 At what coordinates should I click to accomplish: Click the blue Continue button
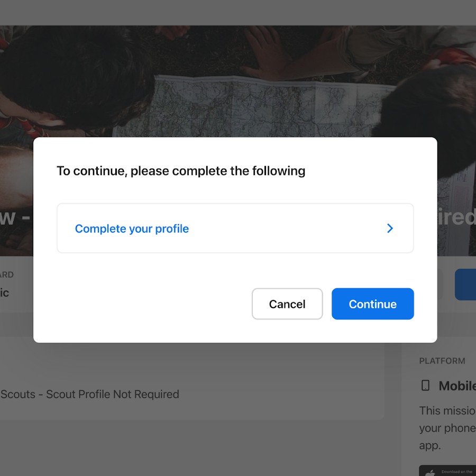(x=372, y=304)
